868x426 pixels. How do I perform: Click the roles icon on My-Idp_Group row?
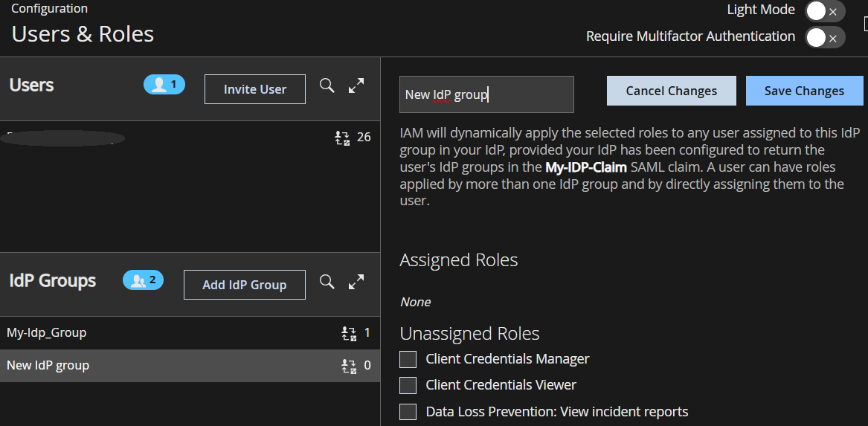pyautogui.click(x=349, y=334)
